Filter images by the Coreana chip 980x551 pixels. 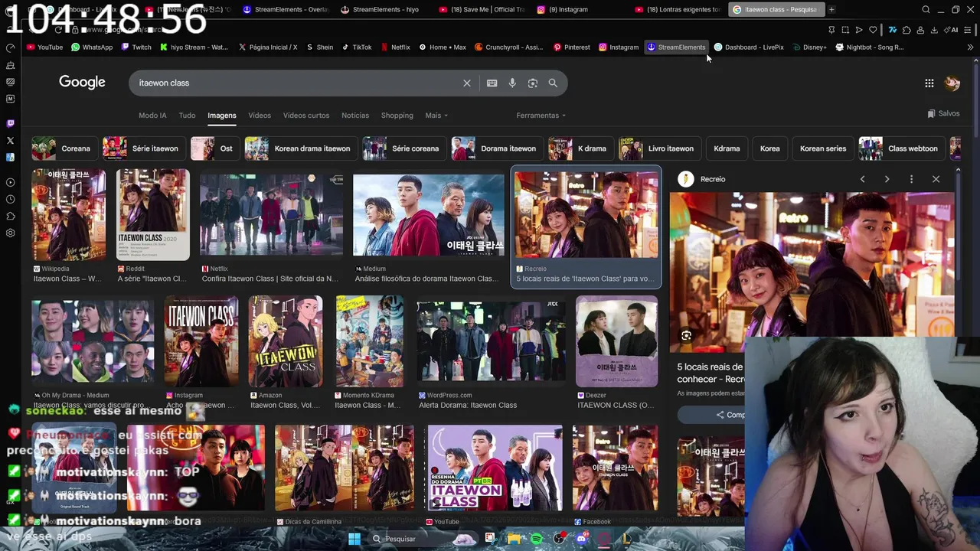click(61, 148)
